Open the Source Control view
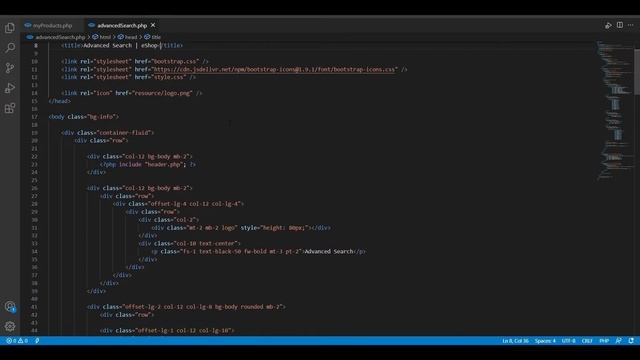Screen dimensions: 640x360 [x=10, y=68]
